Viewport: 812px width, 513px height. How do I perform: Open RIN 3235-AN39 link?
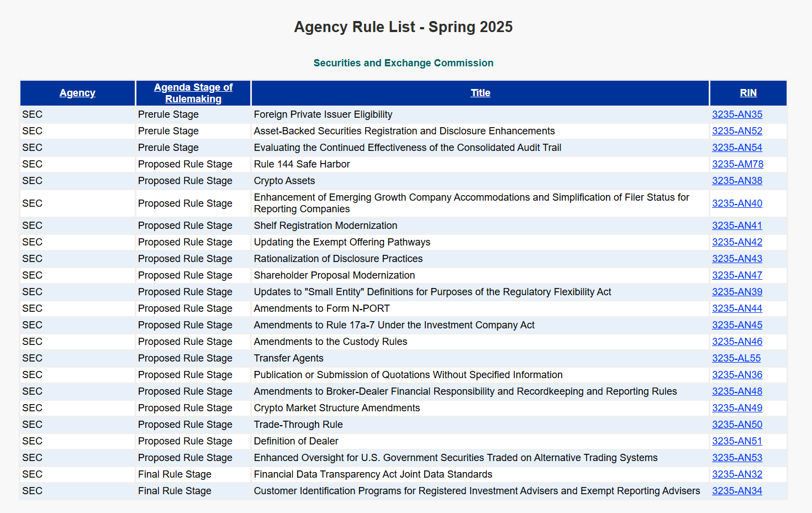[737, 292]
